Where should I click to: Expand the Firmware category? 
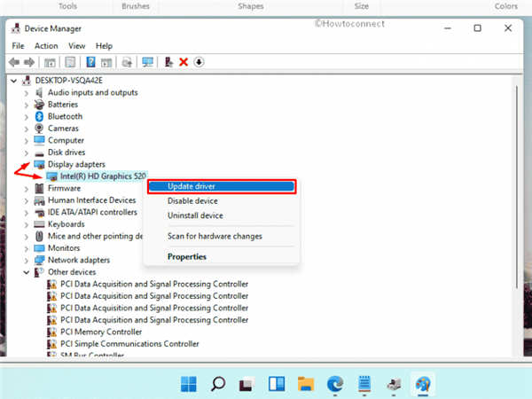(27, 189)
